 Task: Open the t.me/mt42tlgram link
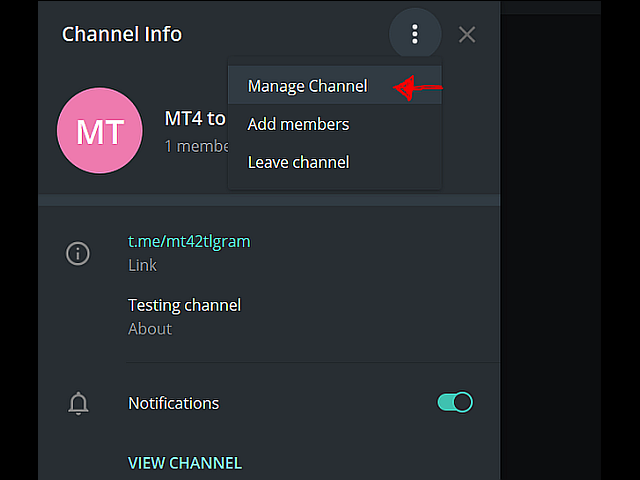[x=189, y=241]
